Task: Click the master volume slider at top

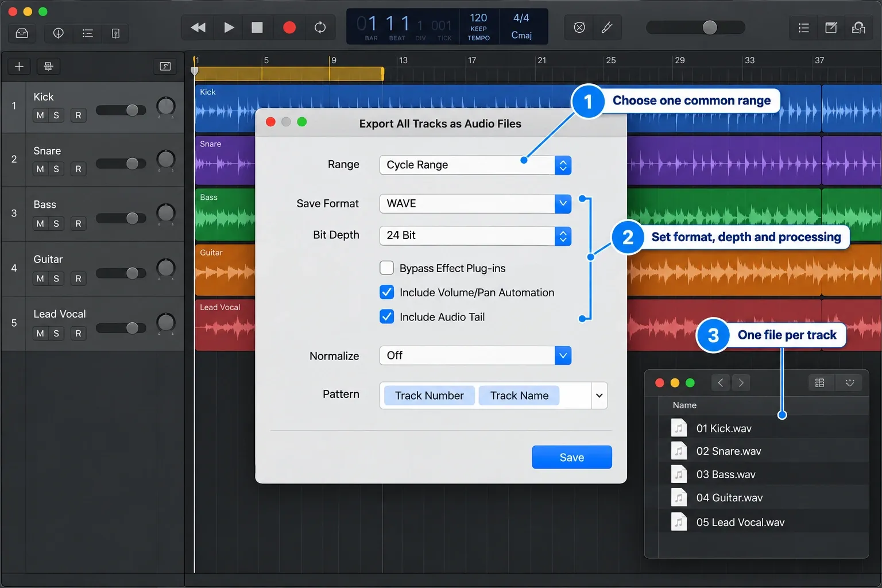Action: (x=695, y=28)
